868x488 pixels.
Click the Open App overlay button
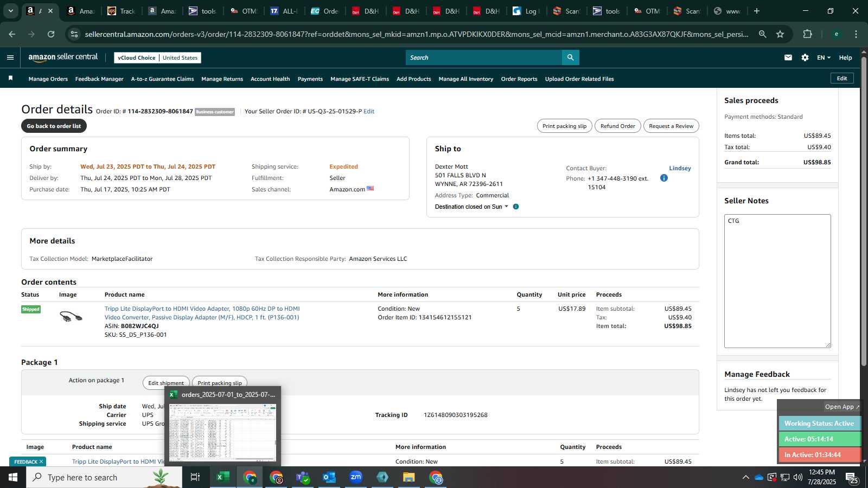[x=842, y=407]
